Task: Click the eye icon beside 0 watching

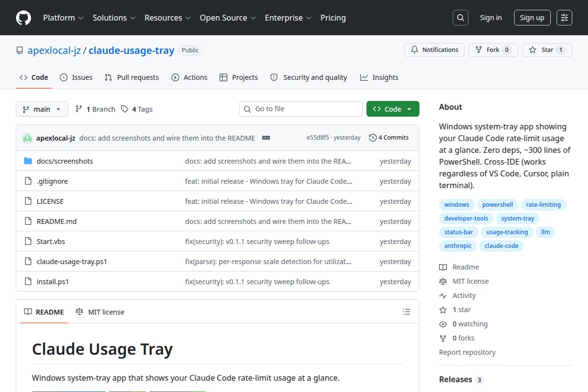Action: [443, 324]
